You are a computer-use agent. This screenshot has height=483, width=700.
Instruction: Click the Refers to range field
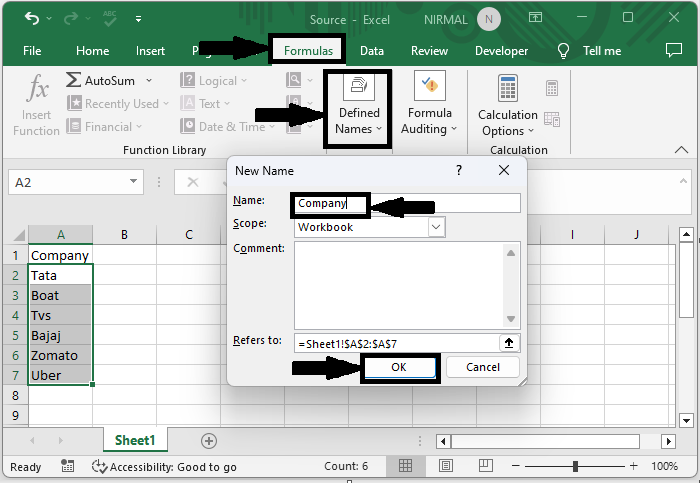(396, 344)
